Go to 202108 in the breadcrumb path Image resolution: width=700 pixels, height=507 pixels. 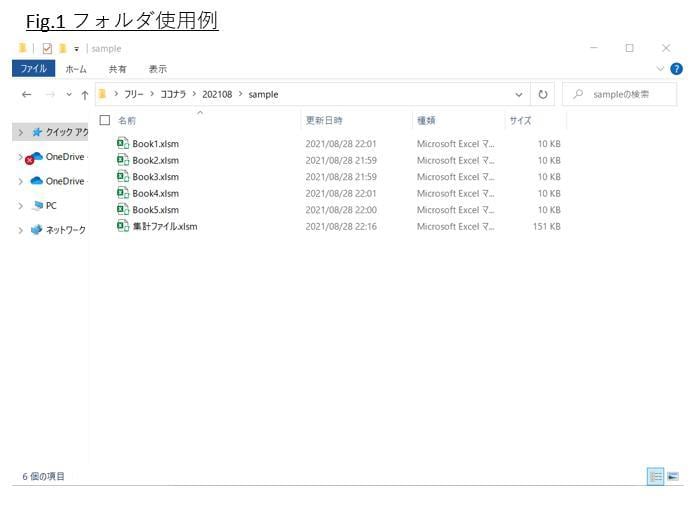pyautogui.click(x=217, y=95)
